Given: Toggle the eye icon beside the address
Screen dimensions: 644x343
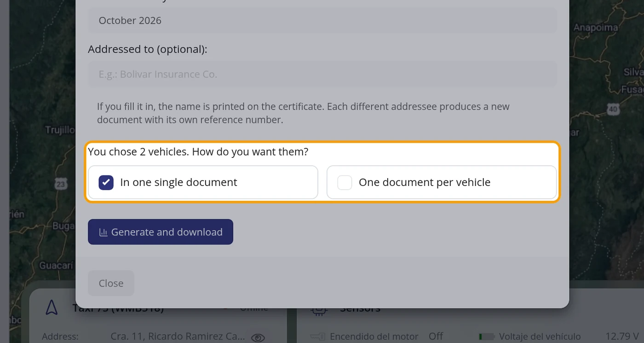Looking at the screenshot, I should pos(258,337).
